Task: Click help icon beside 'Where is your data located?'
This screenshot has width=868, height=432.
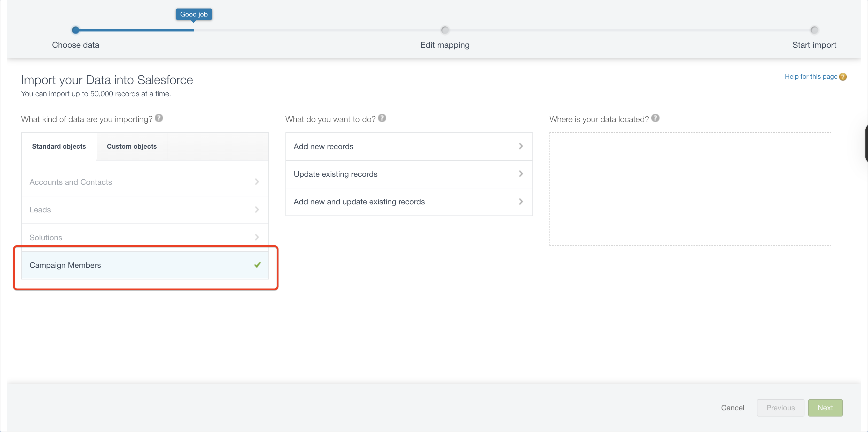Action: 655,118
